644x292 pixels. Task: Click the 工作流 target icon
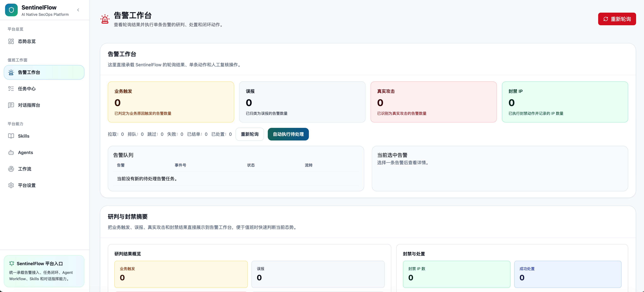click(x=11, y=169)
